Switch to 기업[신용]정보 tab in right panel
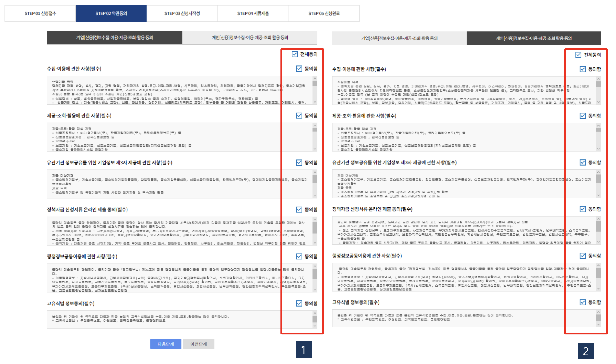This screenshot has height=364, width=616. point(399,38)
